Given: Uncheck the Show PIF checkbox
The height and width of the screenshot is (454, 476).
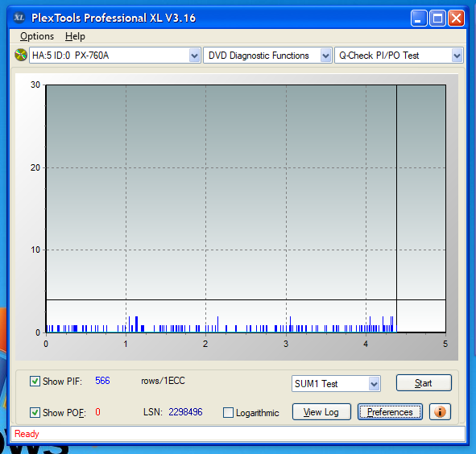Looking at the screenshot, I should click(x=35, y=381).
